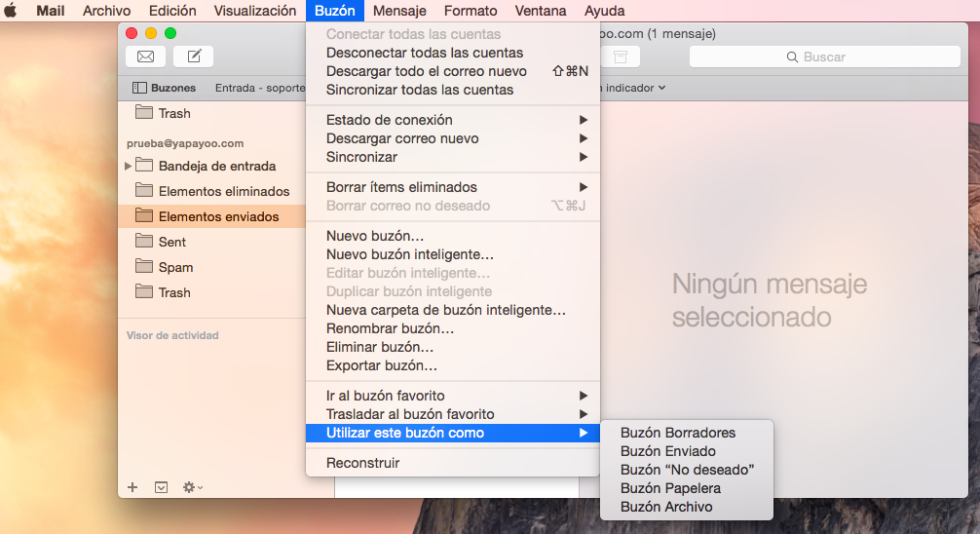The image size is (980, 534).
Task: Click Entrada - soporte favorites bar button
Action: coord(260,88)
